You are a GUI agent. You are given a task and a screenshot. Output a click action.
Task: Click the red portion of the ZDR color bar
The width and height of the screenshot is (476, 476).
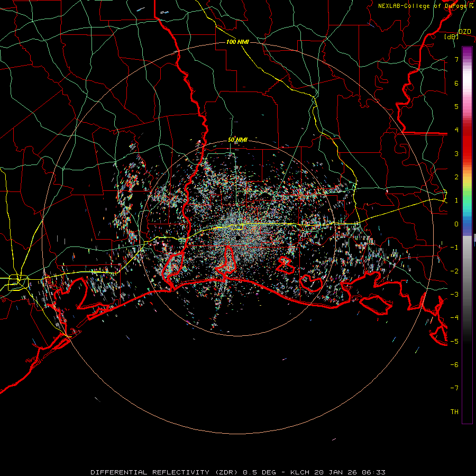[467, 144]
